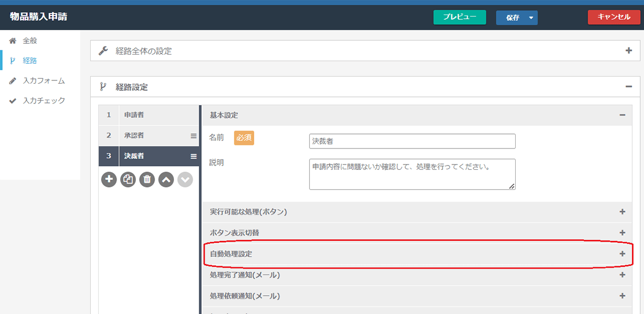
Task: Select step 3 決裁者
Action: point(149,156)
